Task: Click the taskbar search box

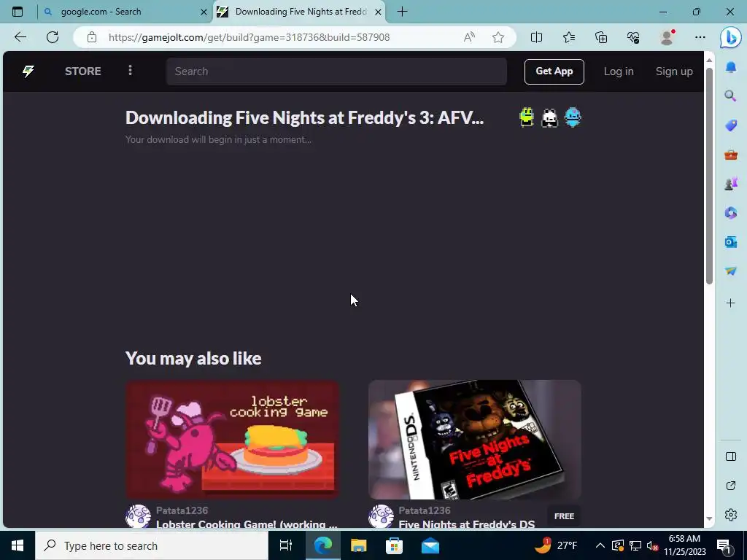Action: click(x=152, y=545)
